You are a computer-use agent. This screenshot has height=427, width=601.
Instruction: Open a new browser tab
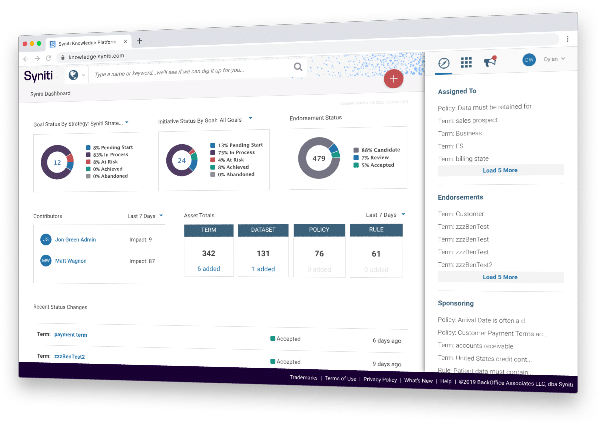[139, 41]
